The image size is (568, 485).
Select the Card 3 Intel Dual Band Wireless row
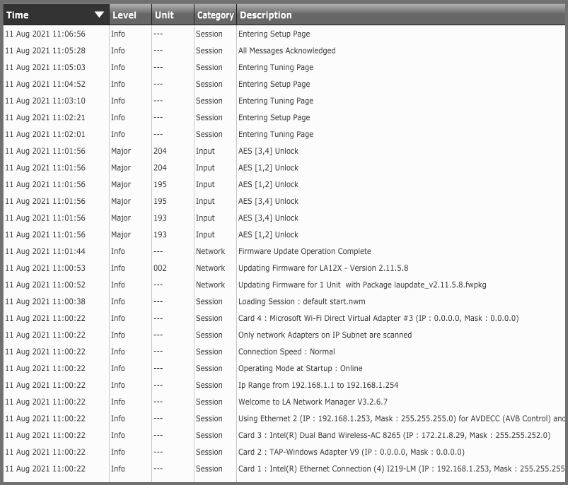coord(284,435)
